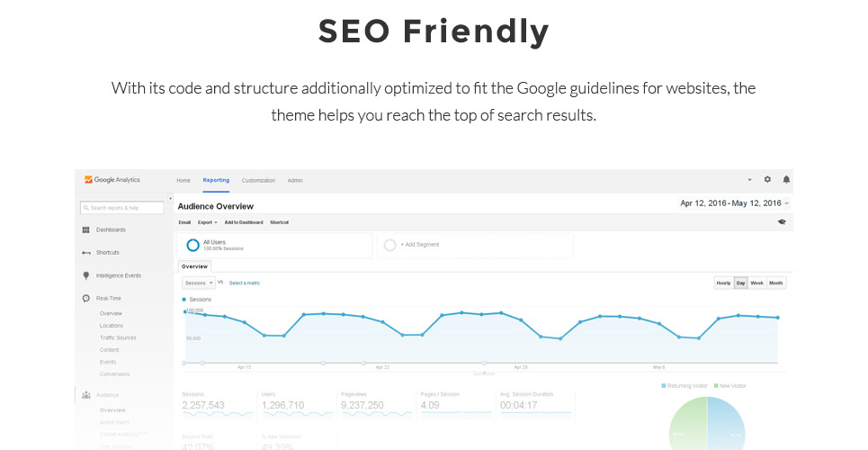Switch chart granularity to Month
The image size is (868, 450).
(x=776, y=283)
